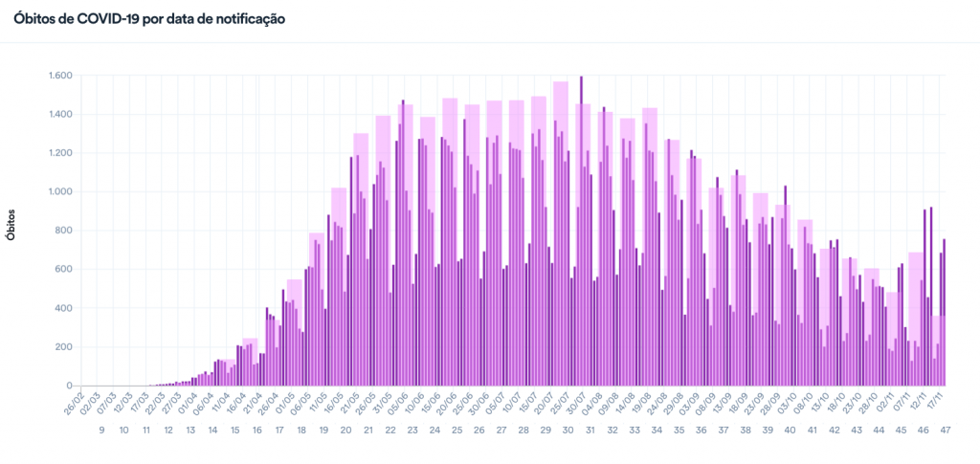Click week number 47 on the axis
Image resolution: width=980 pixels, height=464 pixels.
946,431
